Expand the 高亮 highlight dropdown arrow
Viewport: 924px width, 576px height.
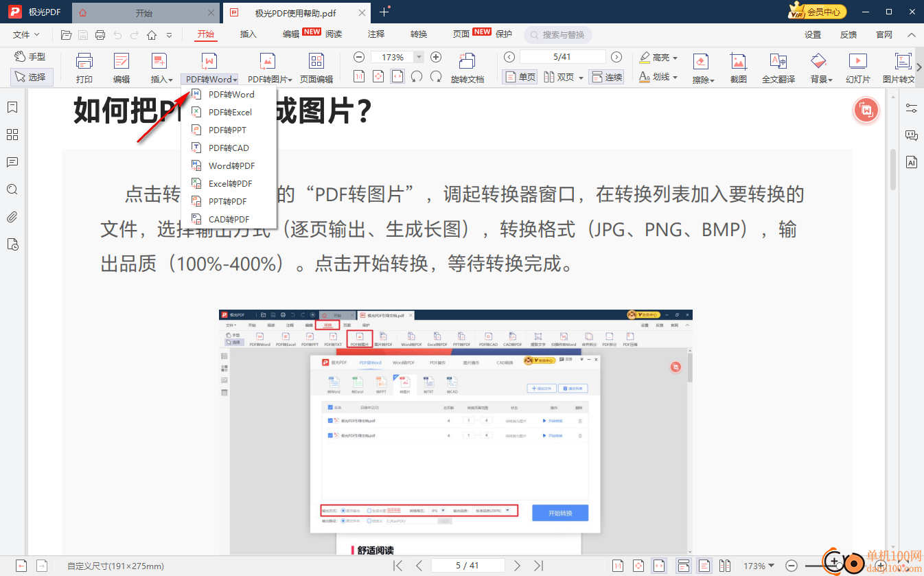click(675, 58)
